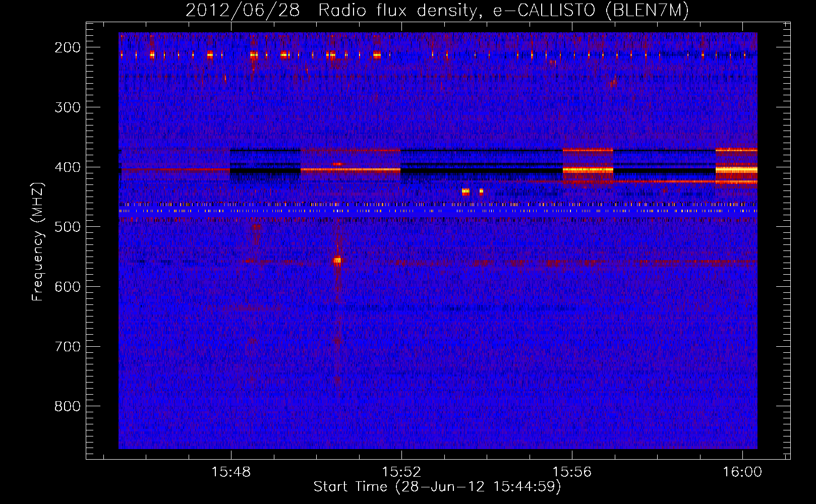Click the 500 frequency tick label
Screen dimensions: 816x504
68,227
